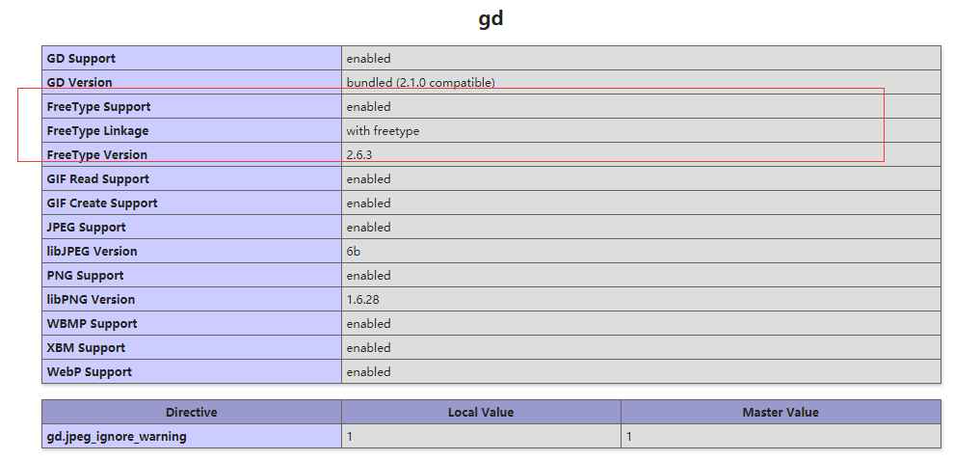The height and width of the screenshot is (460, 980).
Task: Click the 'enabled' value for GD Support
Action: coord(368,59)
